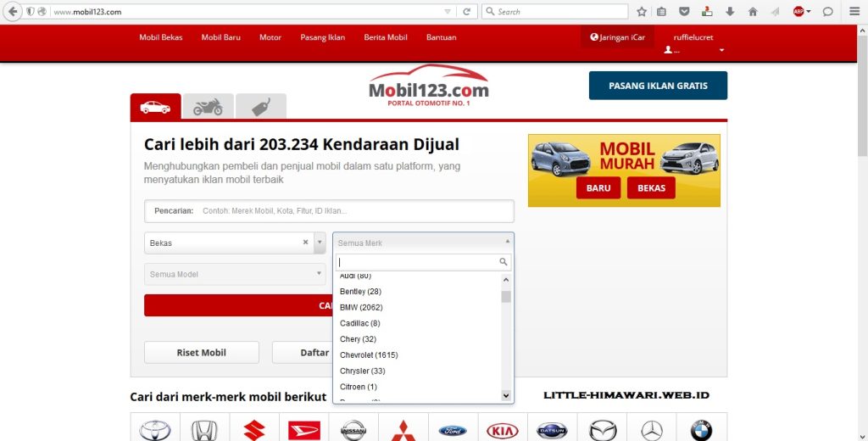
Task: Go to the browser home icon
Action: point(753,12)
